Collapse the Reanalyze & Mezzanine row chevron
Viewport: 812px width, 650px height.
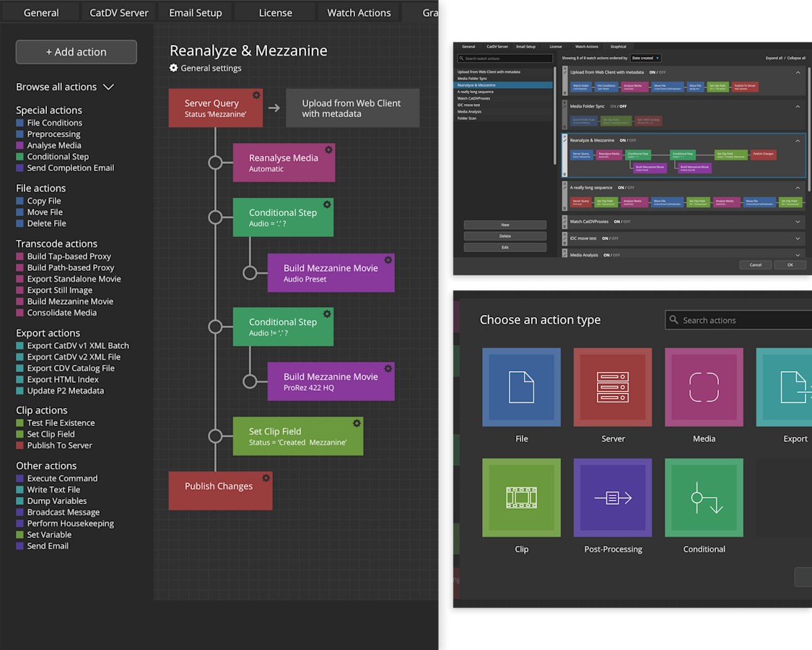798,140
